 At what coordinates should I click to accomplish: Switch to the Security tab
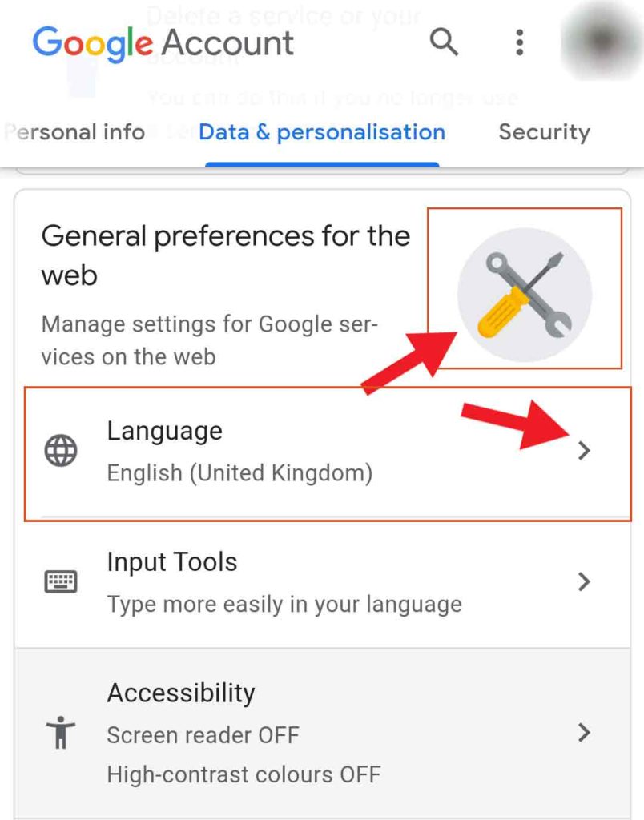coord(544,132)
